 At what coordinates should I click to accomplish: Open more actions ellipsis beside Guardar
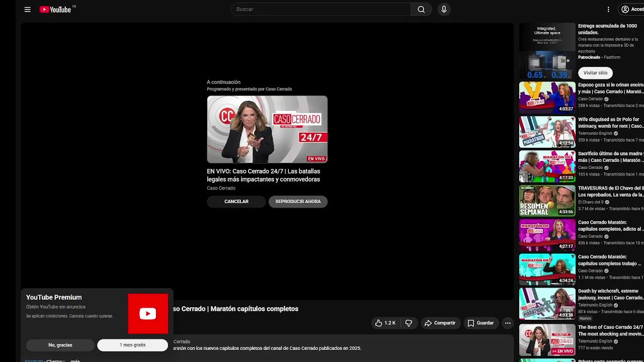click(x=508, y=323)
